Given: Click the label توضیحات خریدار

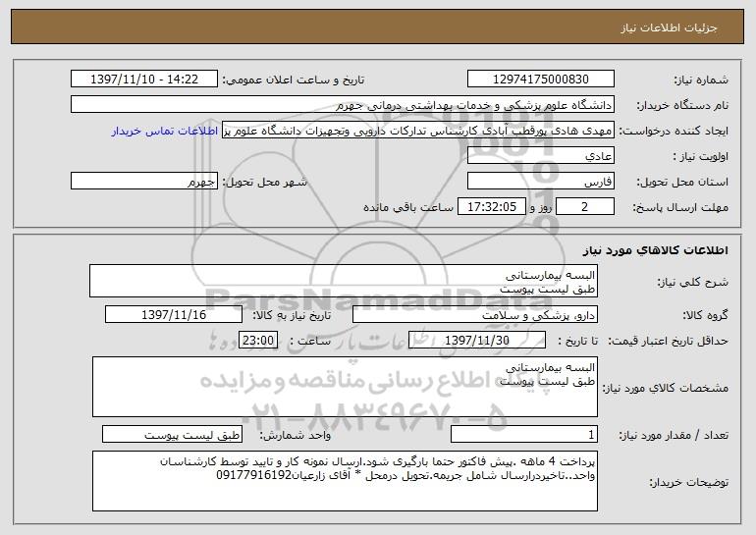Looking at the screenshot, I should pos(688,482).
